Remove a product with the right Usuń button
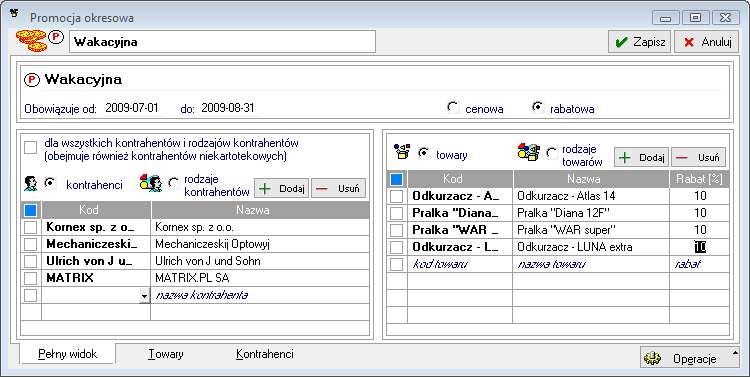Viewport: 750px width, 377px height. pyautogui.click(x=699, y=157)
